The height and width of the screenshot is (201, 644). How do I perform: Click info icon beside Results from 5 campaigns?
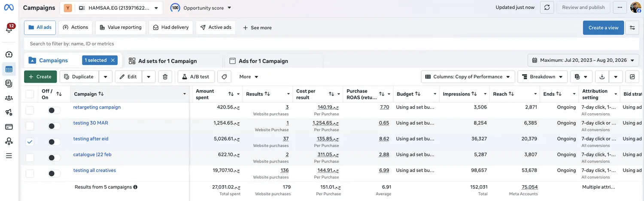point(135,187)
